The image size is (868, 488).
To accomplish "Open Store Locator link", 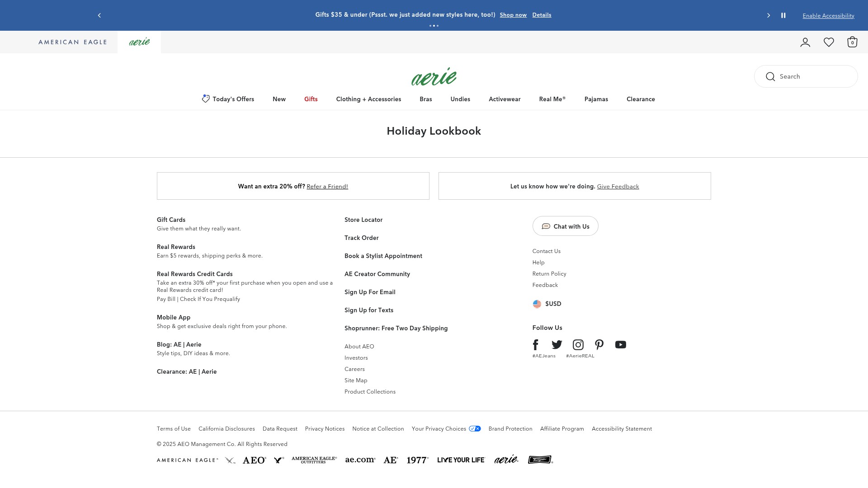I will (363, 220).
